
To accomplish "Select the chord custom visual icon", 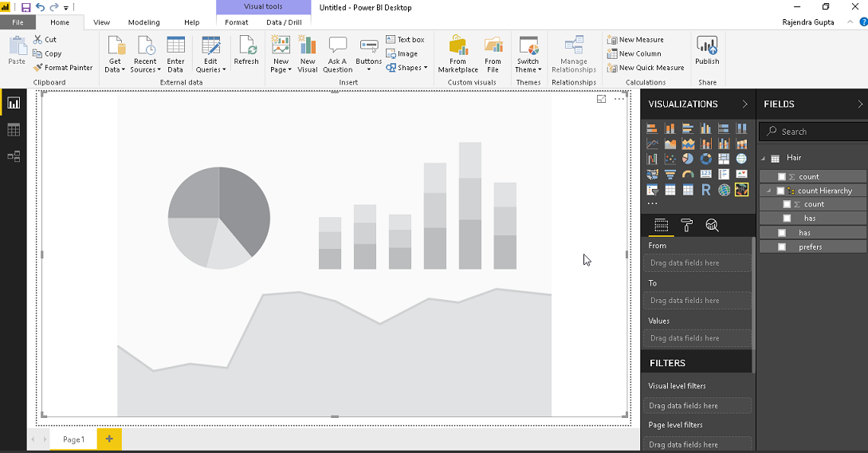I will (742, 190).
